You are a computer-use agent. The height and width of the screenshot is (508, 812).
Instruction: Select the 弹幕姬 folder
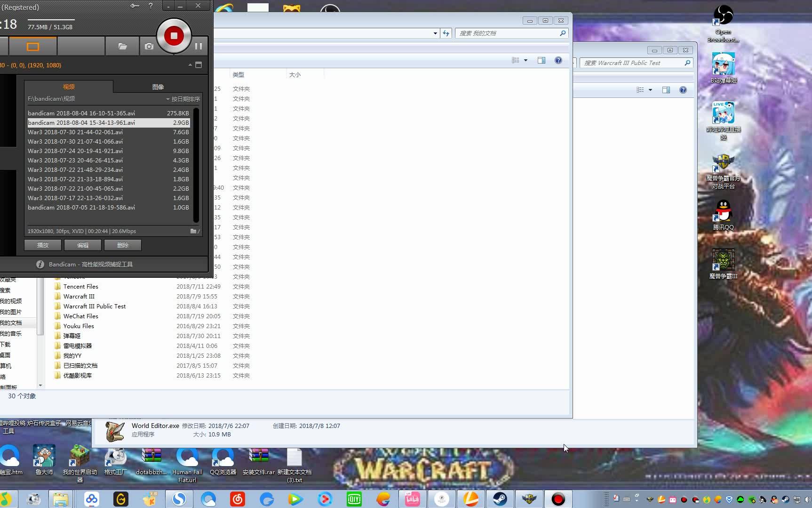[x=72, y=336]
